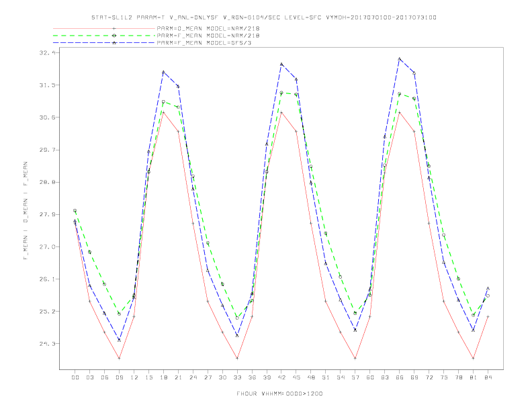
Task: Click blue GFS triangle minimum at hour 33
Action: (x=237, y=335)
